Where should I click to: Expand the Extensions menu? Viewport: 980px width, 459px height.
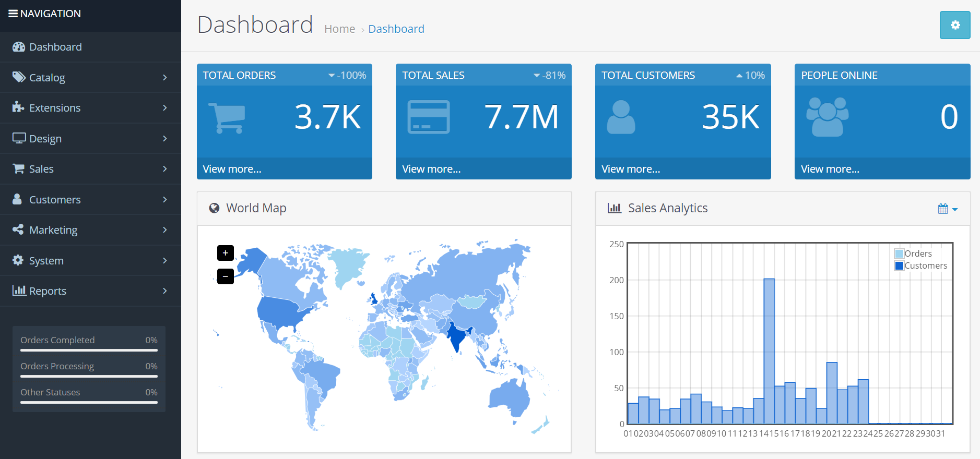click(90, 108)
